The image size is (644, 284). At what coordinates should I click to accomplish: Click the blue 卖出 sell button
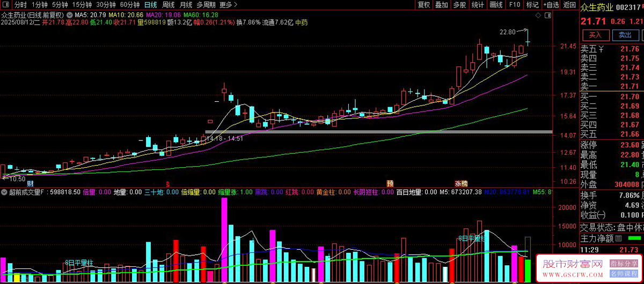click(625, 35)
